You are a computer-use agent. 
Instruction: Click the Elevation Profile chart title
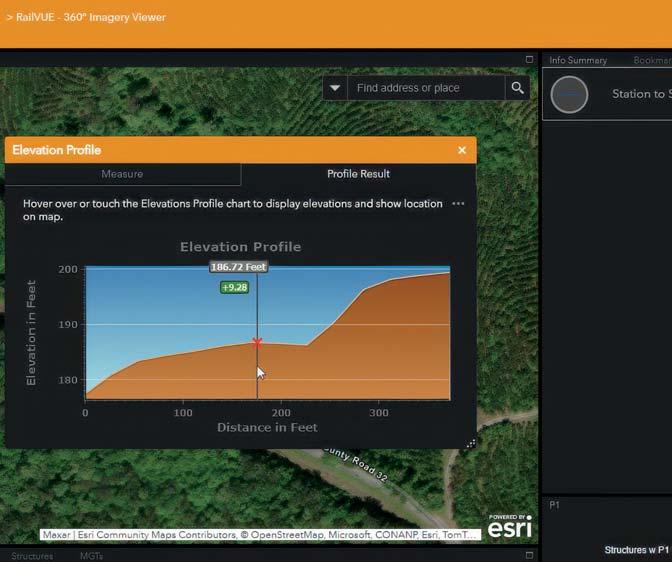point(240,247)
